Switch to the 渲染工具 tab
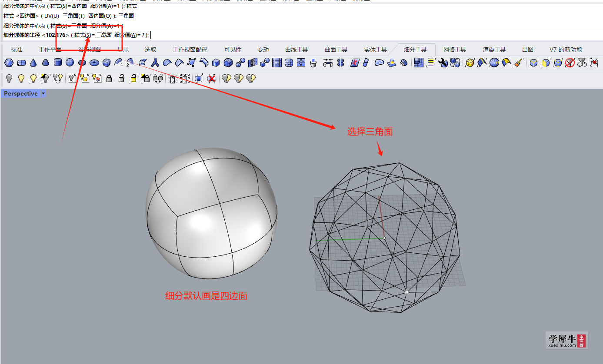The image size is (603, 364). tap(494, 50)
